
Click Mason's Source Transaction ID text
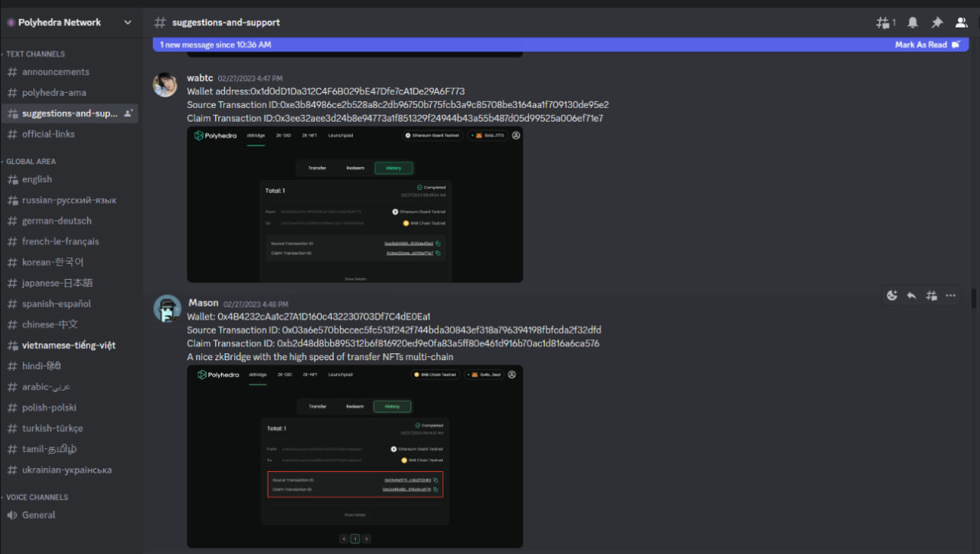(x=394, y=330)
